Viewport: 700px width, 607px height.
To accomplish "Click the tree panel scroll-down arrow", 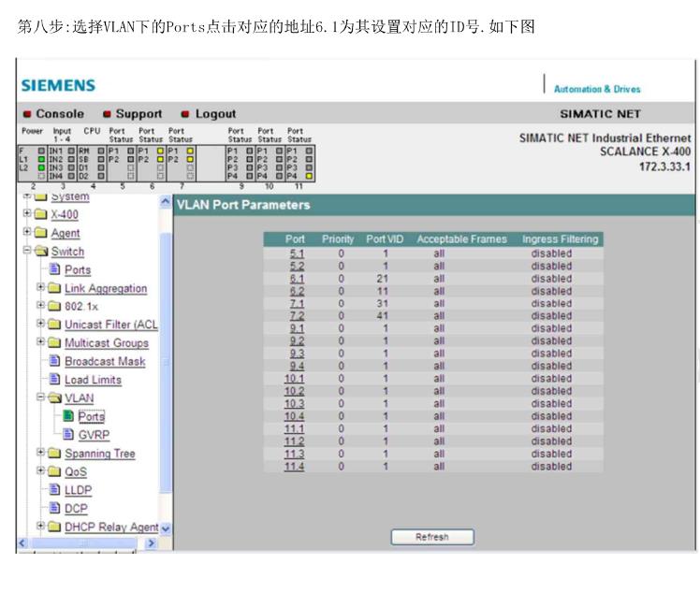I will 166,528.
